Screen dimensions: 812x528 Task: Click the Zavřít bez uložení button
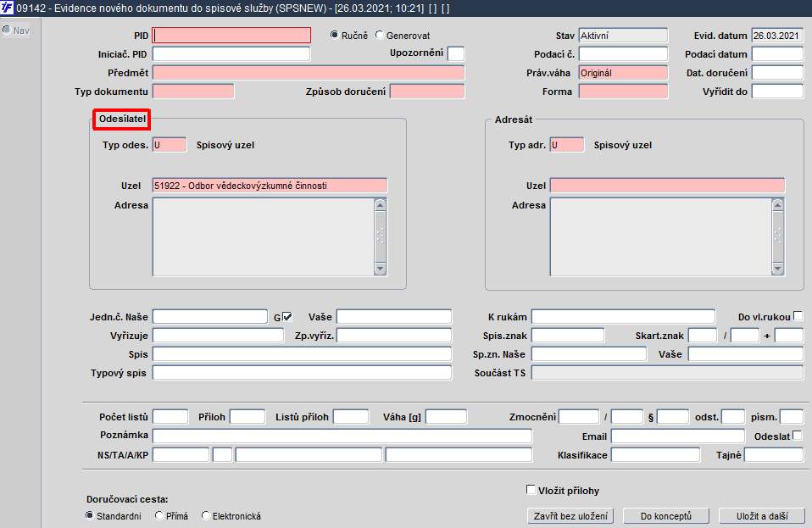pos(570,516)
